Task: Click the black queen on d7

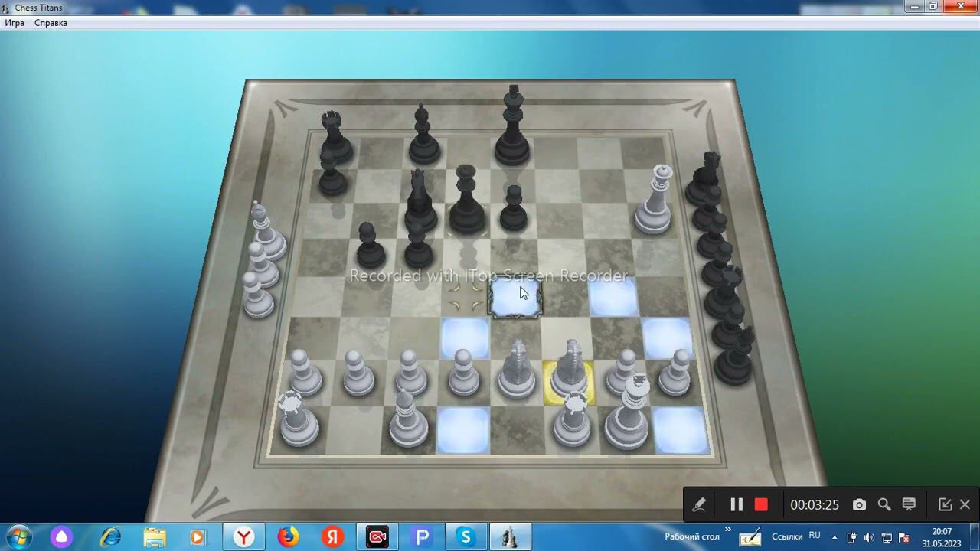Action: click(x=466, y=199)
